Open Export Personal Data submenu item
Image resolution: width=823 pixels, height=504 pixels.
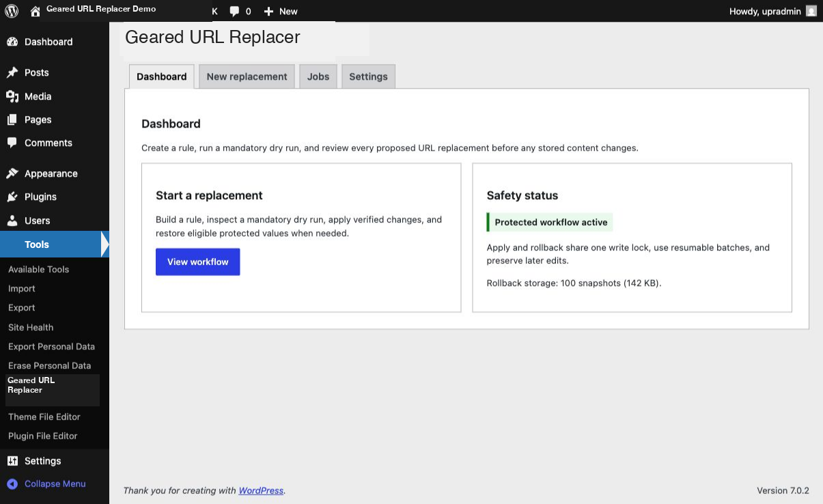tap(51, 346)
